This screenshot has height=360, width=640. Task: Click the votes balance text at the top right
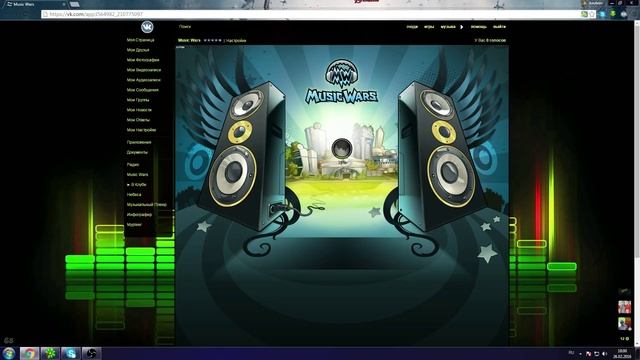coord(490,40)
